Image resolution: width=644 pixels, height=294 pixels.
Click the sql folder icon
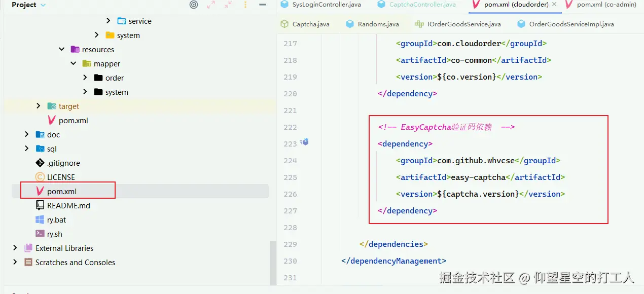tap(40, 149)
